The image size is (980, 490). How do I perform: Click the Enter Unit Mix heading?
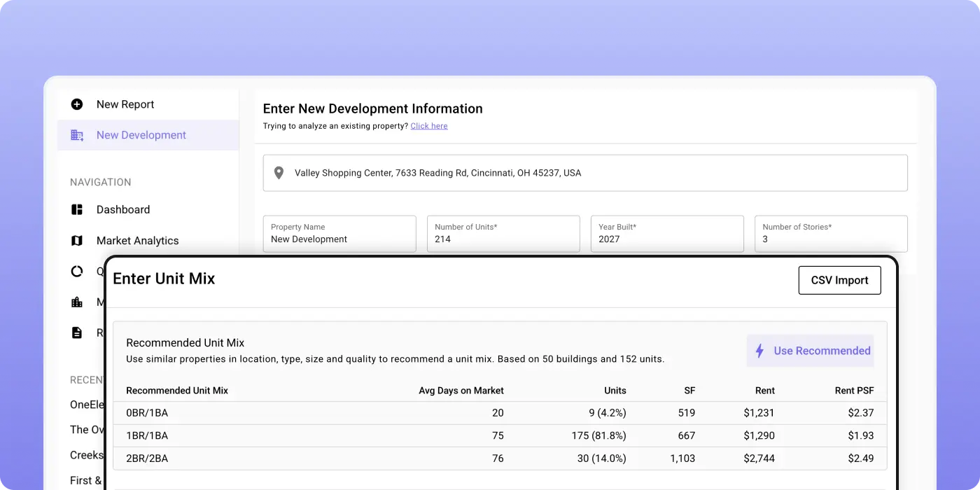coord(164,279)
